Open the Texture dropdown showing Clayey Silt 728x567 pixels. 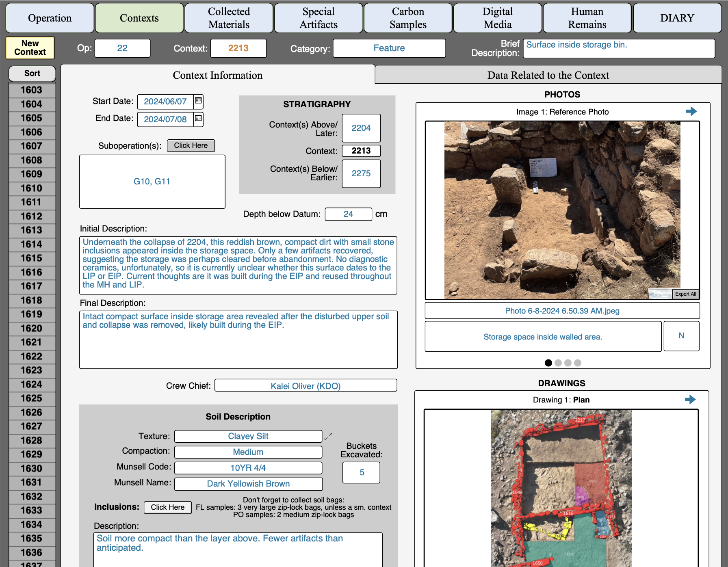click(x=248, y=436)
